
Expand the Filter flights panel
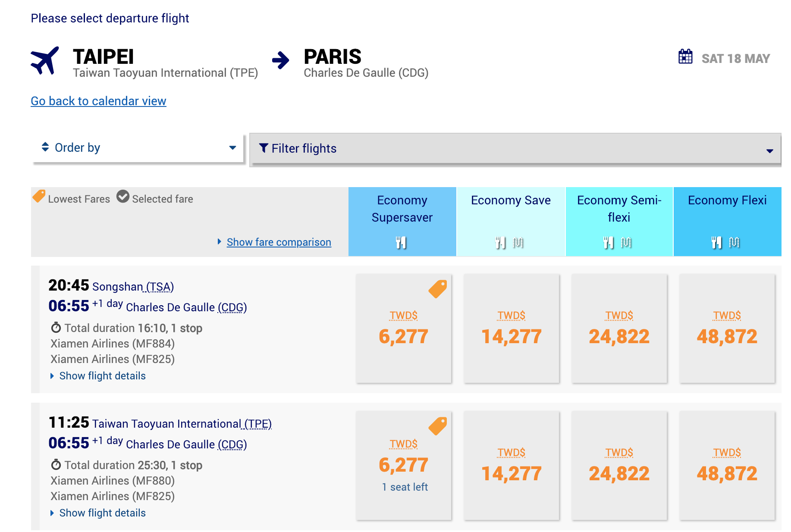tap(516, 149)
